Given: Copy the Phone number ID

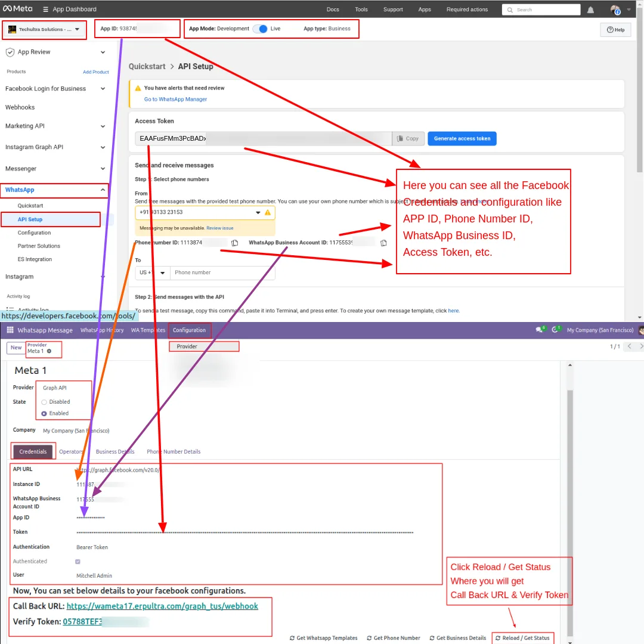Looking at the screenshot, I should (x=234, y=243).
